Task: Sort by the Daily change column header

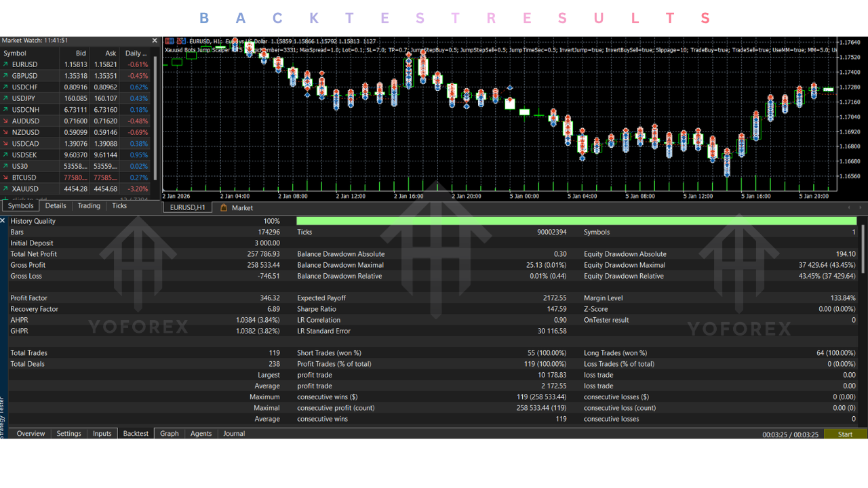Action: coord(136,53)
